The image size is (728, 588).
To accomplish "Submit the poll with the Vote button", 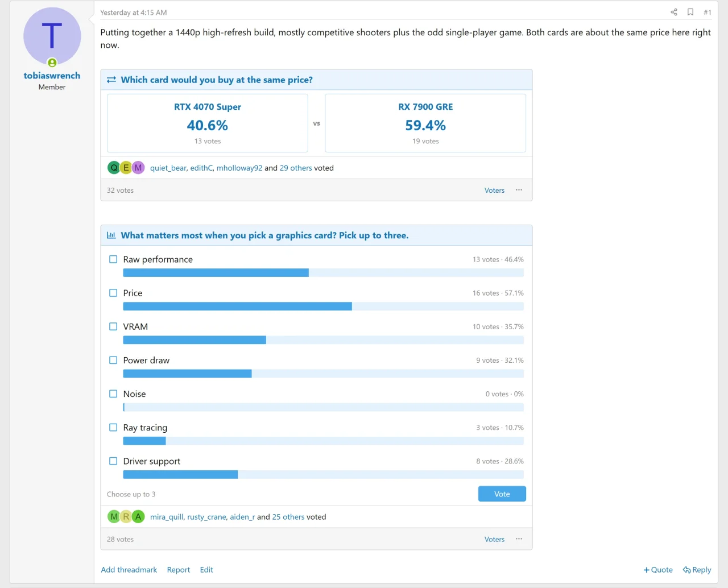I will coord(502,494).
